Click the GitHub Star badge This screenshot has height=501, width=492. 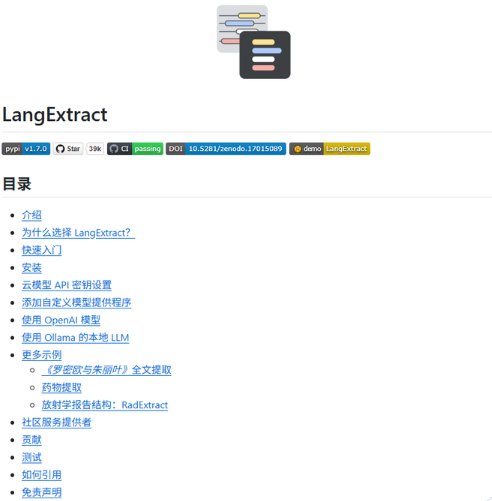(68, 149)
